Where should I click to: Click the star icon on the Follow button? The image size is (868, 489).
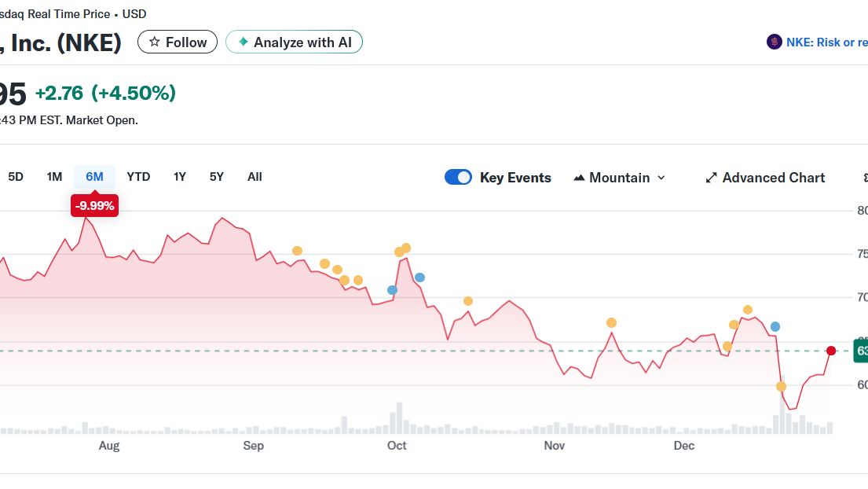155,42
